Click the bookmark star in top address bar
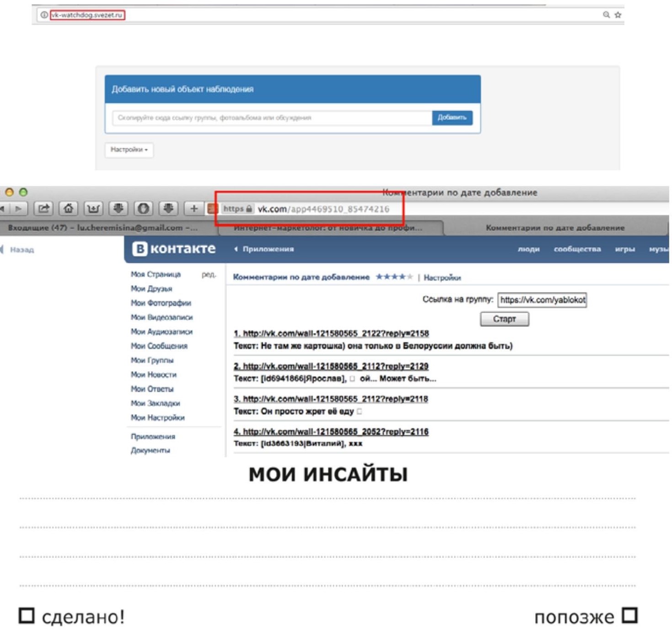The image size is (672, 632). point(618,15)
